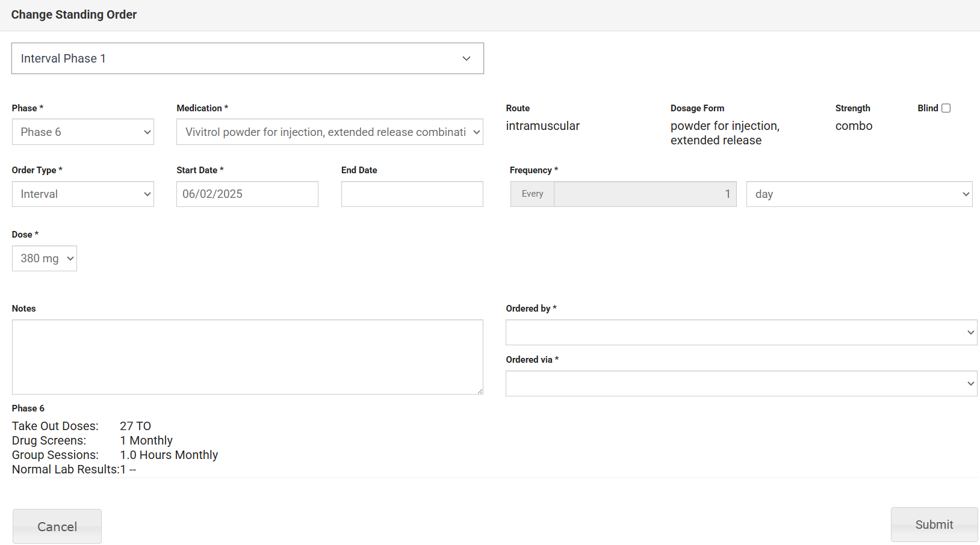Click inside the Notes text area
This screenshot has height=545, width=980.
[247, 357]
